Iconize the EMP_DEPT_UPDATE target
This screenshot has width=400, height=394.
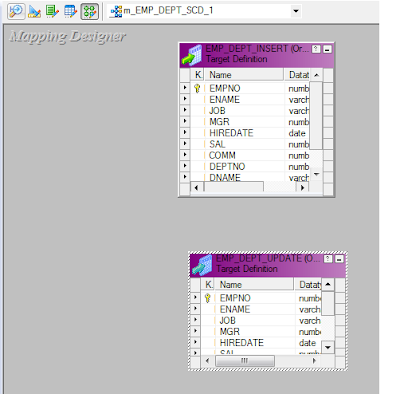click(x=339, y=259)
